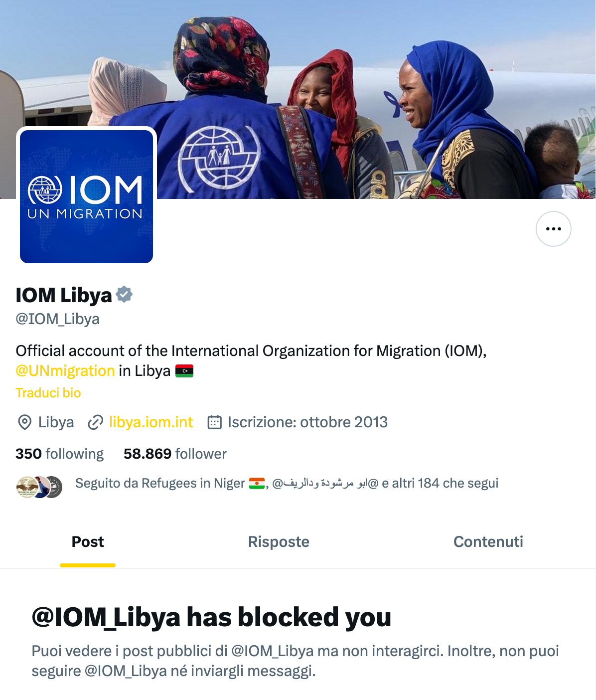This screenshot has width=596, height=700.
Task: Click the location pin icon beside Libya
Action: point(24,422)
